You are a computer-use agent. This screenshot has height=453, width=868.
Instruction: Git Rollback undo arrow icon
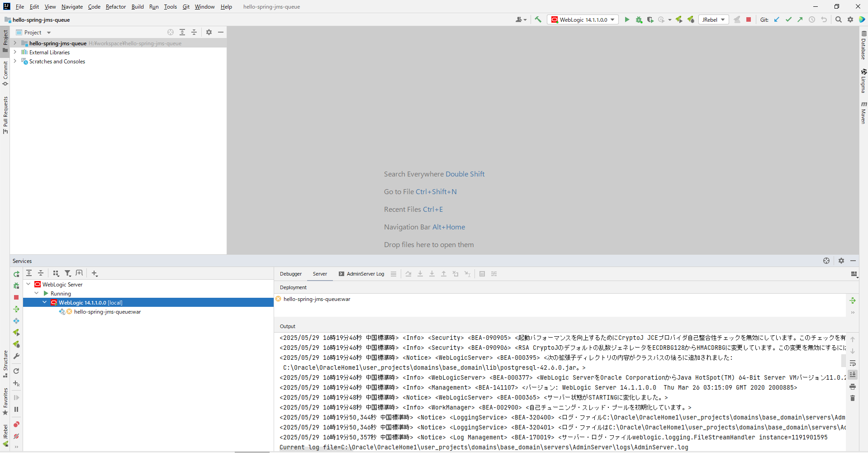(824, 19)
